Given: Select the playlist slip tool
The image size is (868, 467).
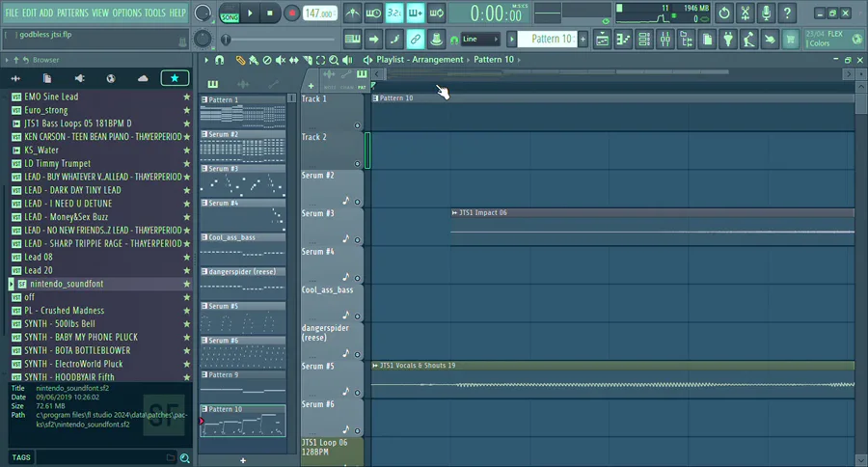Looking at the screenshot, I should (x=294, y=60).
